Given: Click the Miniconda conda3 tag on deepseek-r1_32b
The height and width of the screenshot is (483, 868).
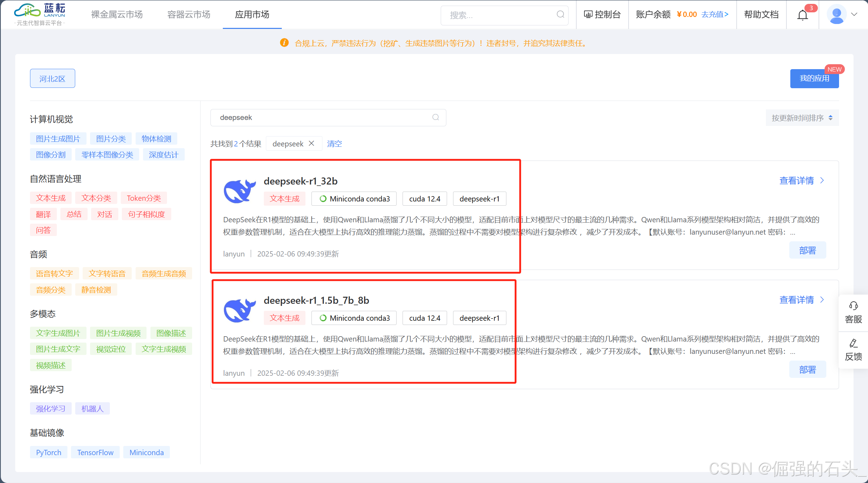Looking at the screenshot, I should click(353, 198).
